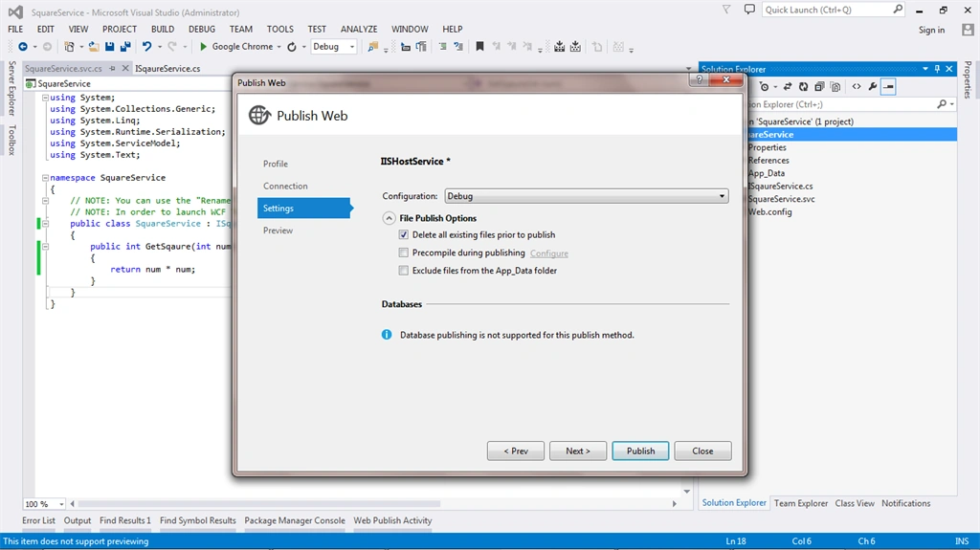The image size is (980, 550).
Task: Click the Save All icon
Action: click(x=125, y=47)
